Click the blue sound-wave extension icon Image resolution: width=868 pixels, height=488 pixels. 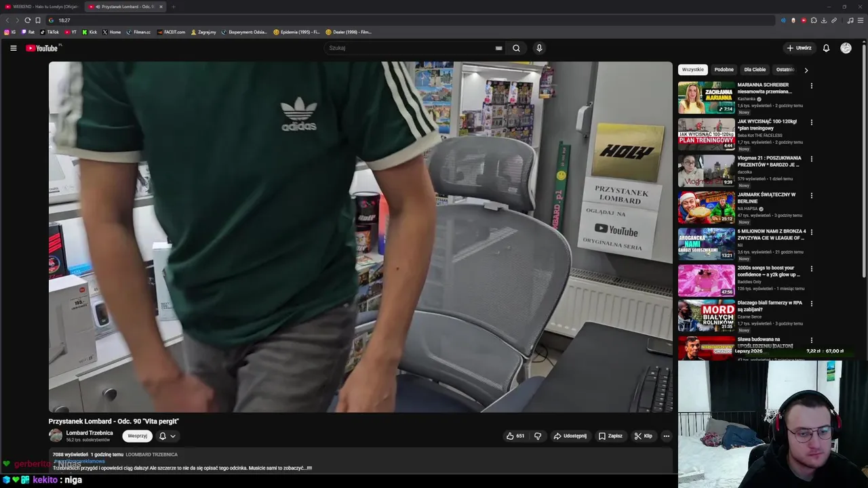click(783, 20)
